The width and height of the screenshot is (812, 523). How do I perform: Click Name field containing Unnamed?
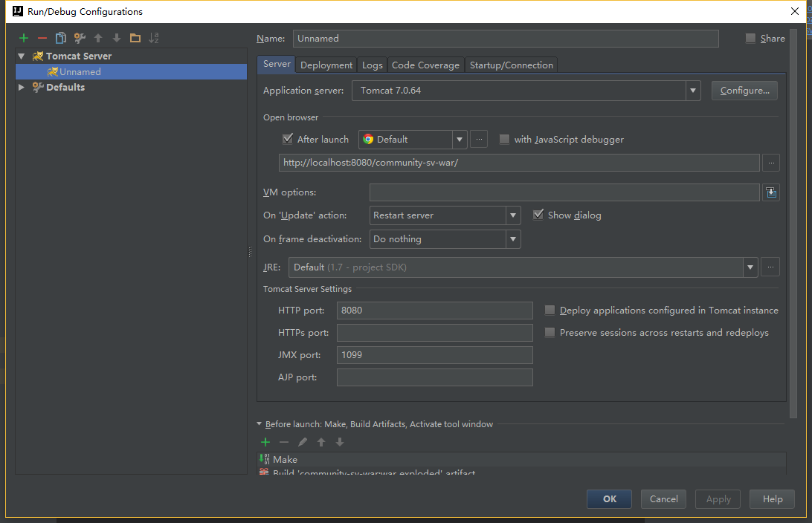click(506, 39)
